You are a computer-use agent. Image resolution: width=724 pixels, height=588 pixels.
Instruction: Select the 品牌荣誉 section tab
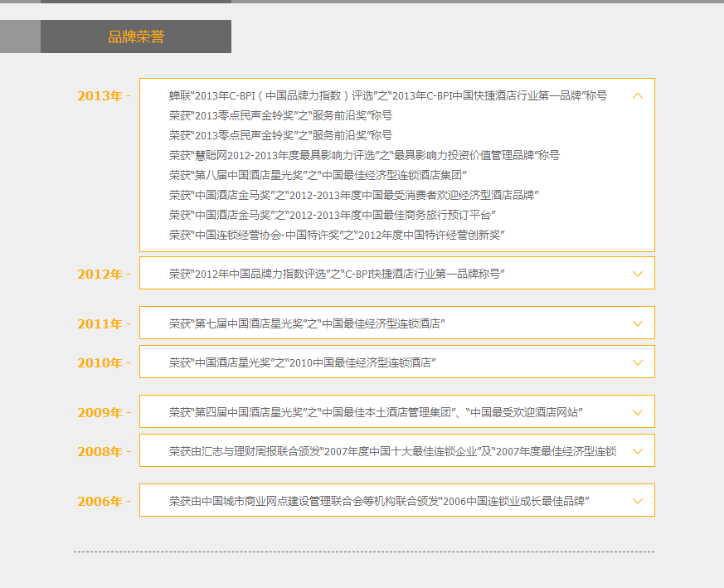(136, 36)
